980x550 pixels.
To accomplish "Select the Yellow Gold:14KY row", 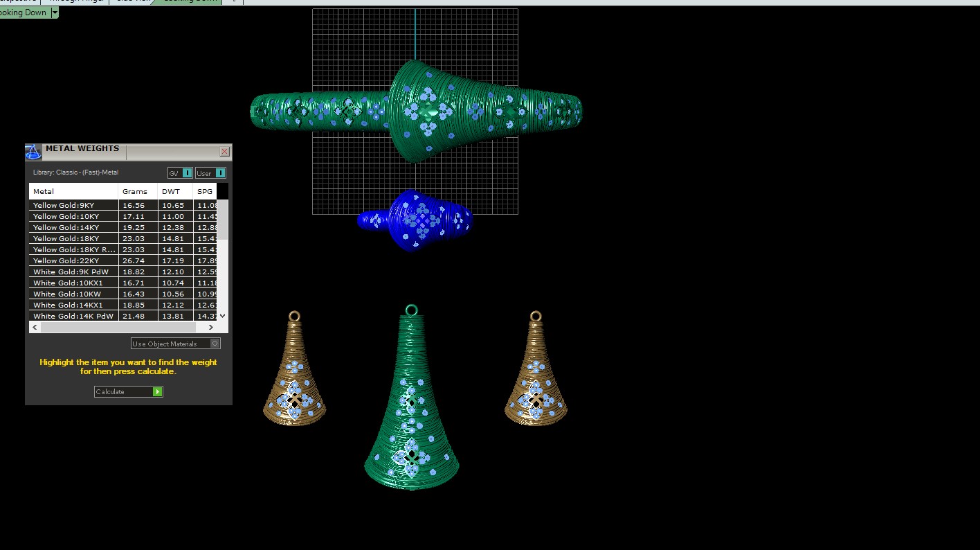I will tap(123, 227).
